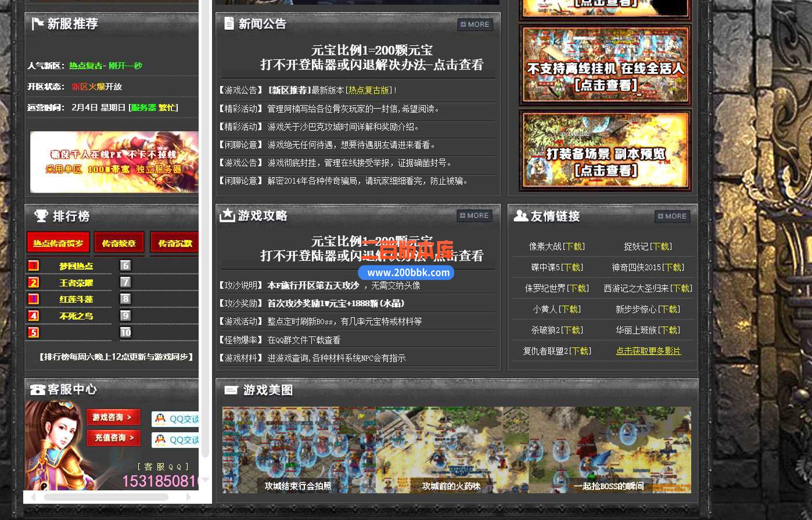Open the 神奇四侠2015[下载] friend link
Screen dimensions: 812x520
(648, 267)
